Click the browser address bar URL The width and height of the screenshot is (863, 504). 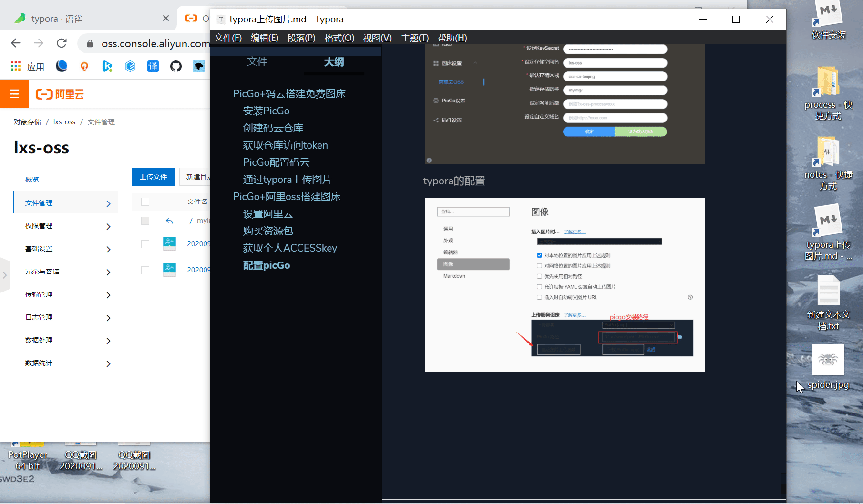coord(155,43)
